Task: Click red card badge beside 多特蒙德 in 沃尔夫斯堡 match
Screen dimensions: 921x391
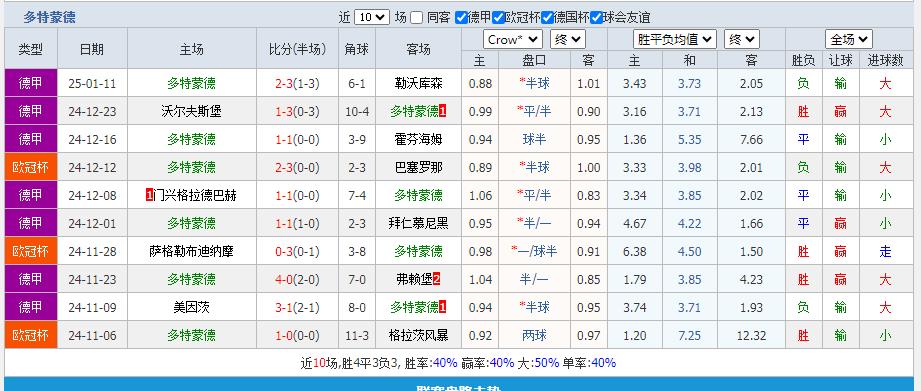Action: [x=443, y=111]
